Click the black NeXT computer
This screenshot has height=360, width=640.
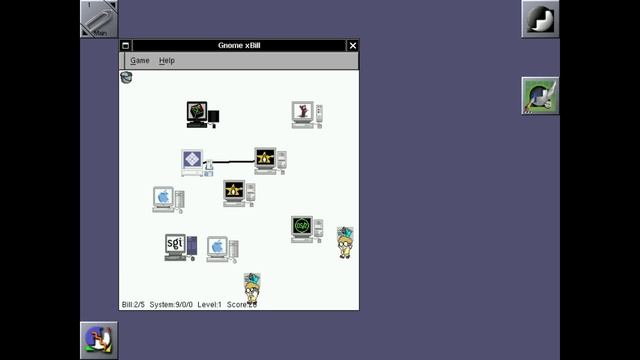pyautogui.click(x=203, y=115)
